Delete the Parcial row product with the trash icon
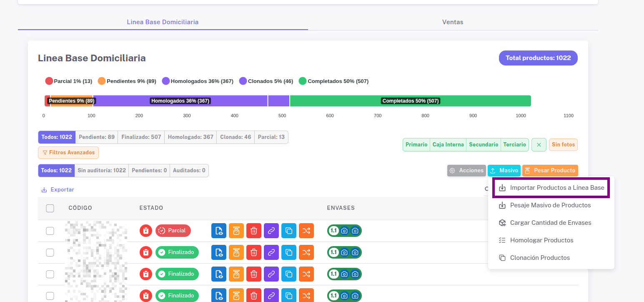 pos(254,231)
